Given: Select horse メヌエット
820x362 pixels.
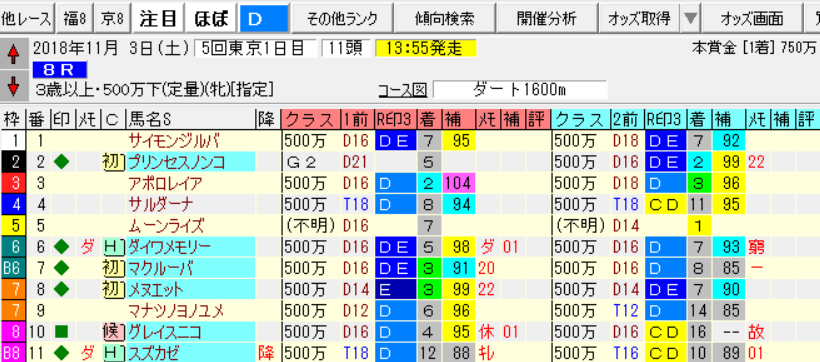Looking at the screenshot, I should [191, 289].
